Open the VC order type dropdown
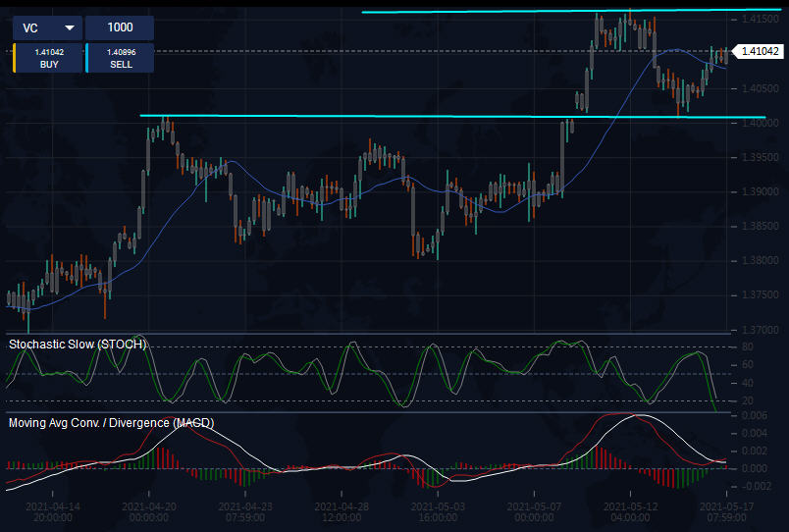This screenshot has width=789, height=532. tap(48, 27)
